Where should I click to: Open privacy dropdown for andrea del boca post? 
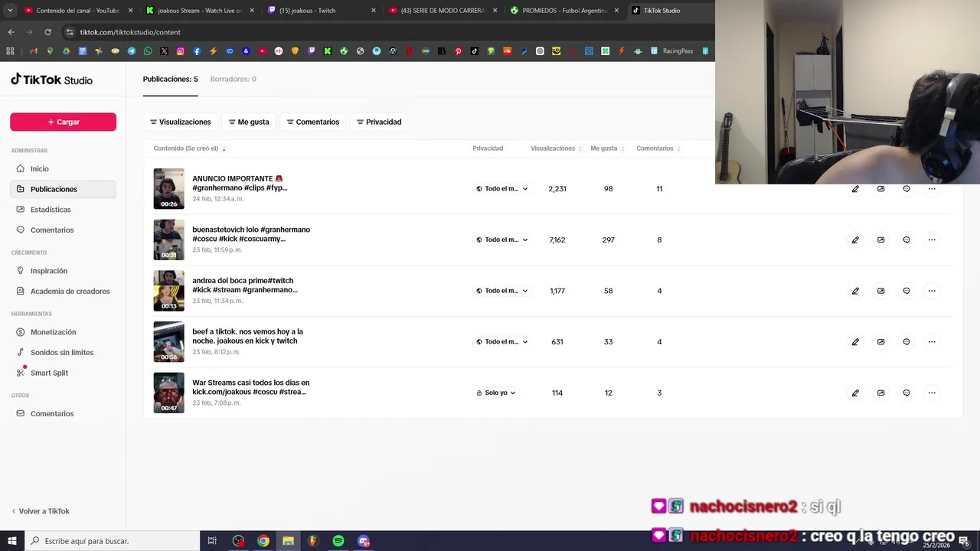[502, 291]
